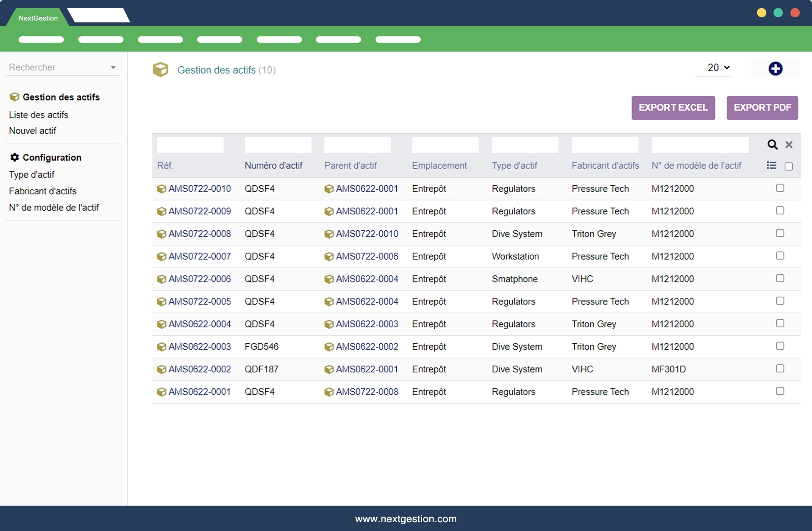812x531 pixels.
Task: Tick the checkbox for row AMS0722-0008
Action: (x=780, y=233)
